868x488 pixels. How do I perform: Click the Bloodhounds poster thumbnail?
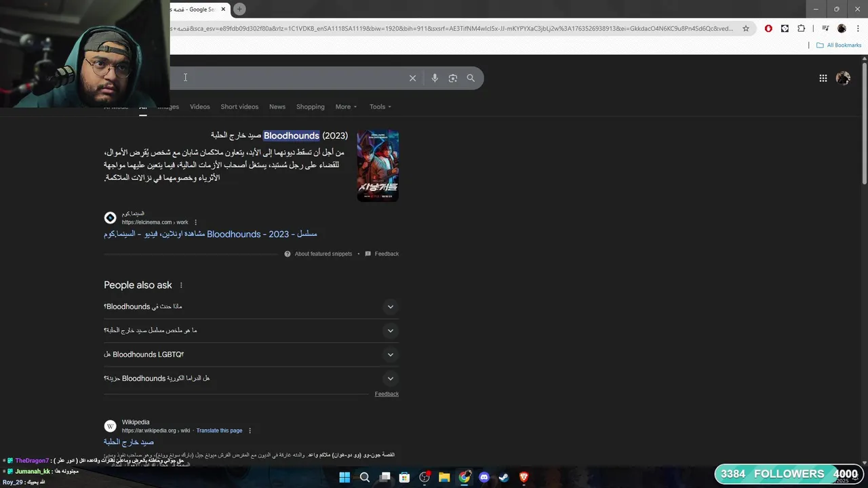pos(378,166)
